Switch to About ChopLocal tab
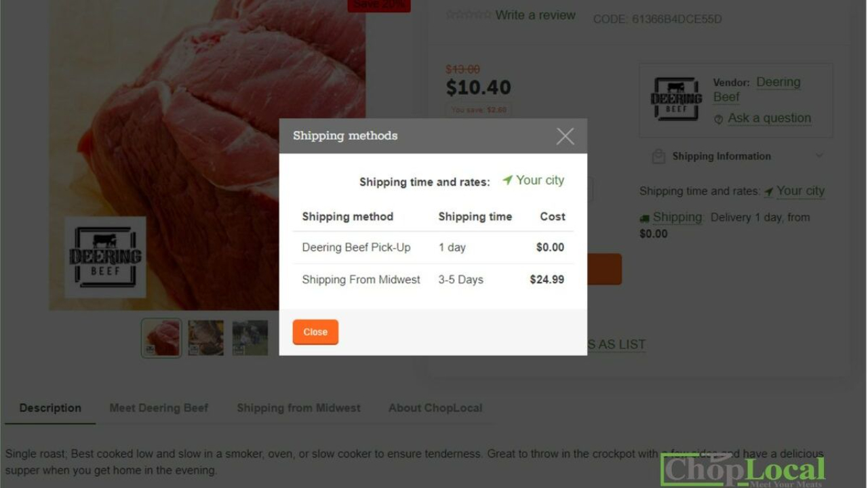Screen dimensions: 868x488 point(435,408)
